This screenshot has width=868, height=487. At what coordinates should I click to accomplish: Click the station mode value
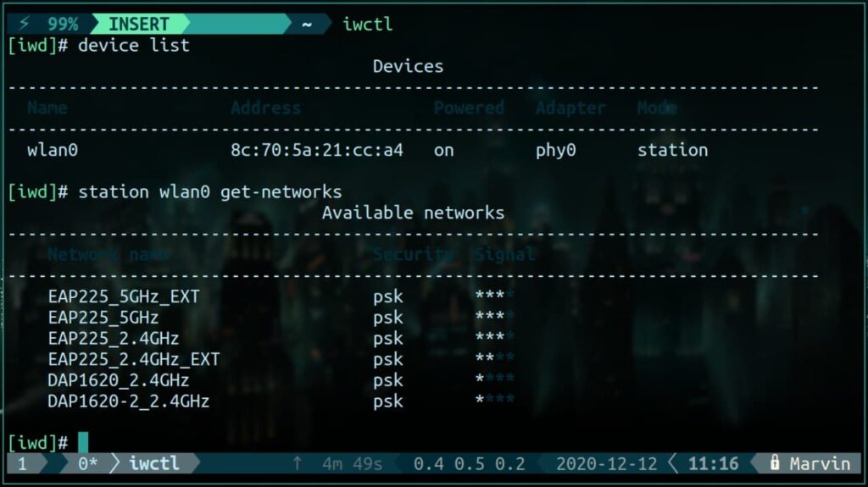click(x=672, y=150)
